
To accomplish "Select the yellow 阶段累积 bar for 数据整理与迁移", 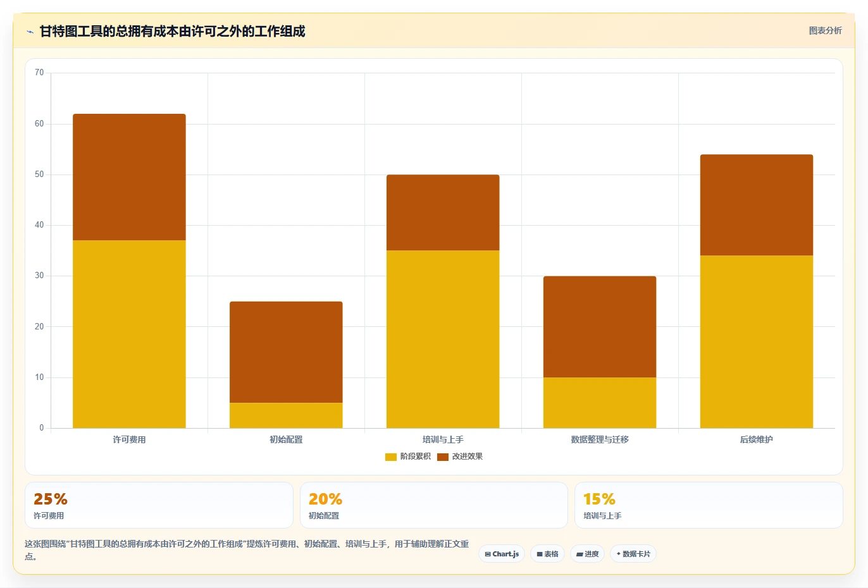I will (600, 403).
